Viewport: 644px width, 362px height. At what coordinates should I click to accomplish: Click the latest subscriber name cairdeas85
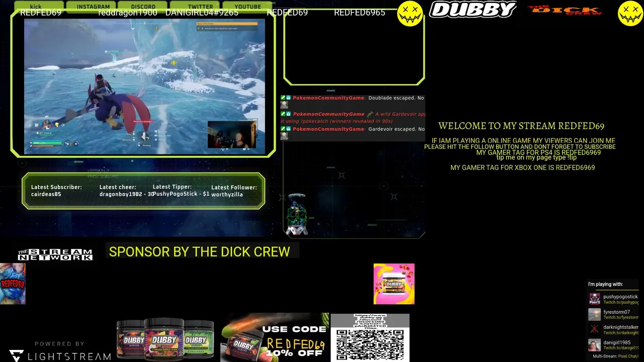(x=46, y=195)
